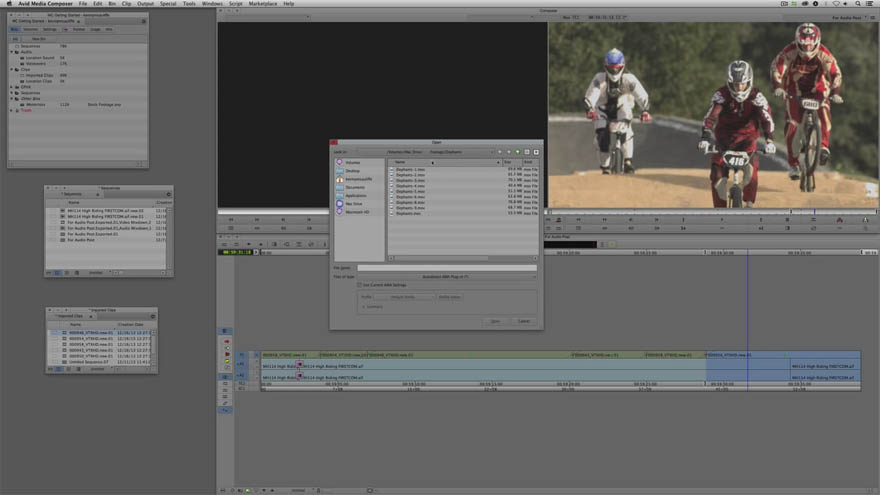The width and height of the screenshot is (880, 495).
Task: Select the Location Sound bin
Action: 40,58
